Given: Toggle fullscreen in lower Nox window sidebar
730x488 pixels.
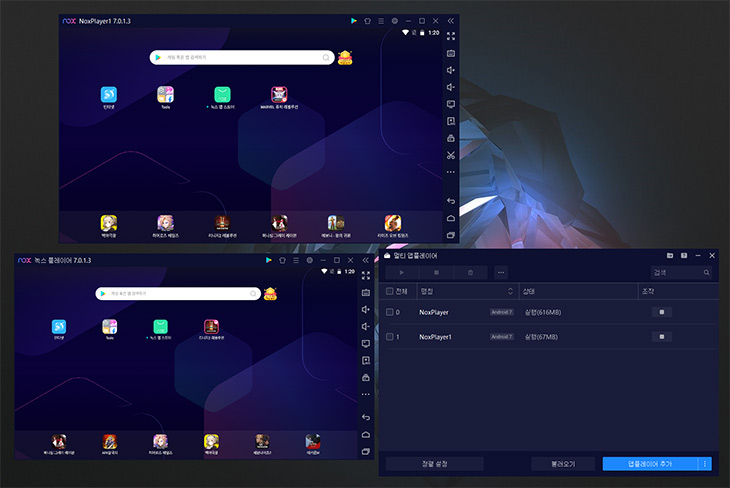Looking at the screenshot, I should 366,275.
